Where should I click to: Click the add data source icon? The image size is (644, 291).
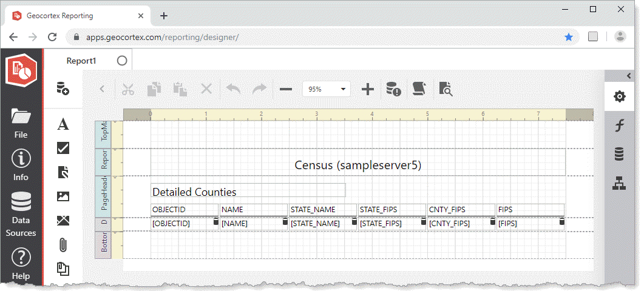click(63, 89)
